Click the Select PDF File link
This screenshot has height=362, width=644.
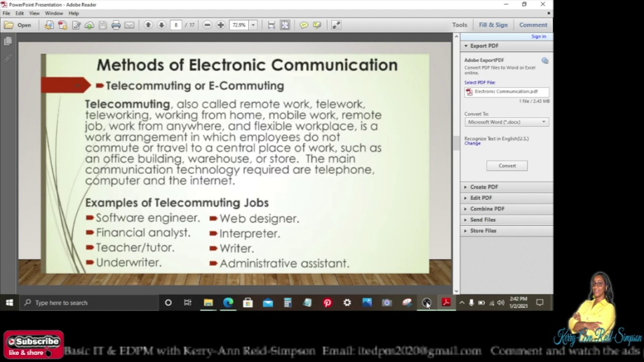coord(480,82)
